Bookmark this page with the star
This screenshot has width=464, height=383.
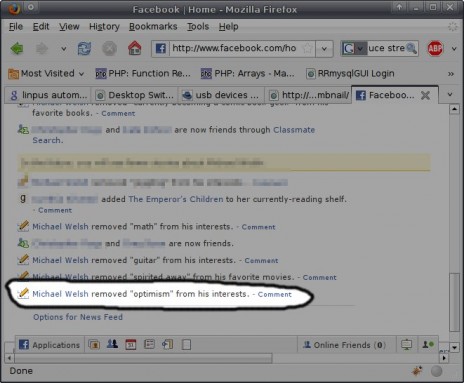click(x=308, y=49)
